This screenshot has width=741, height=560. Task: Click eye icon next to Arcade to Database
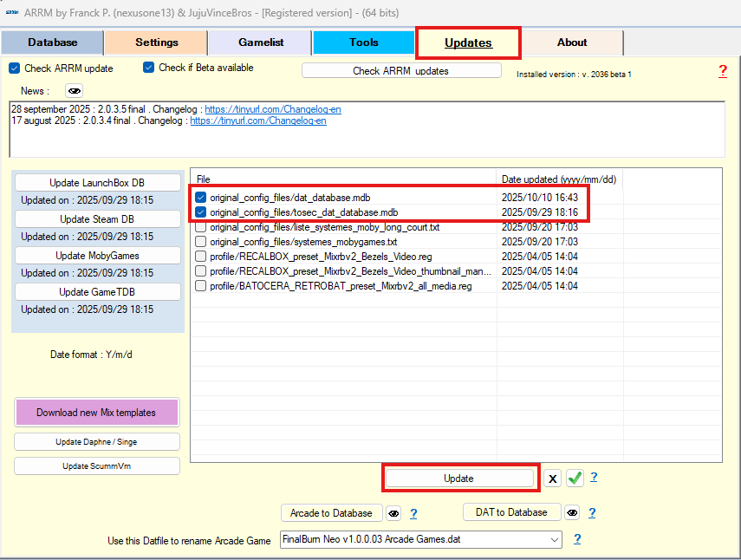393,513
